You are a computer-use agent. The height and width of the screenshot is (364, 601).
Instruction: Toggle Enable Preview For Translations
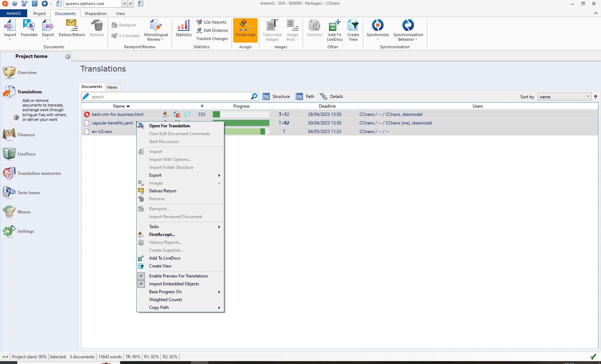click(x=180, y=276)
